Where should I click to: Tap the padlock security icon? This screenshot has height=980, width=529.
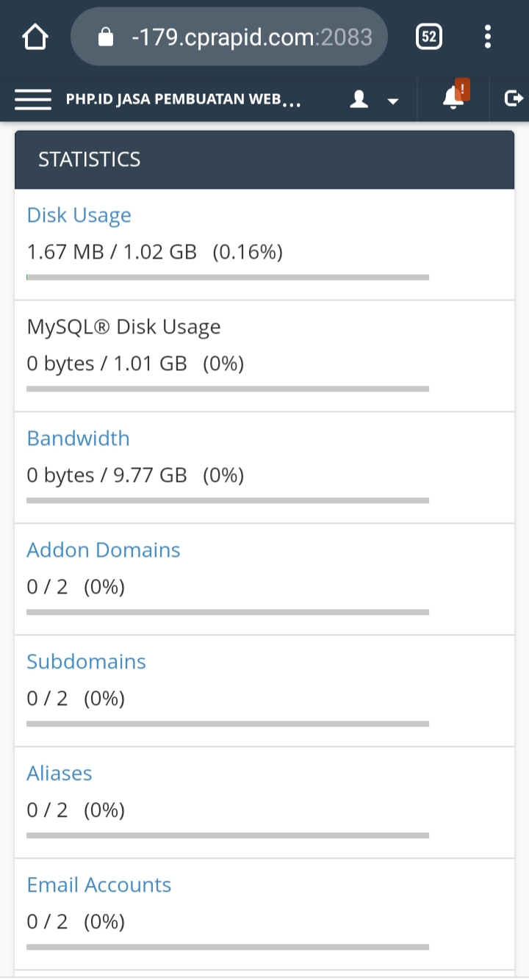(106, 37)
